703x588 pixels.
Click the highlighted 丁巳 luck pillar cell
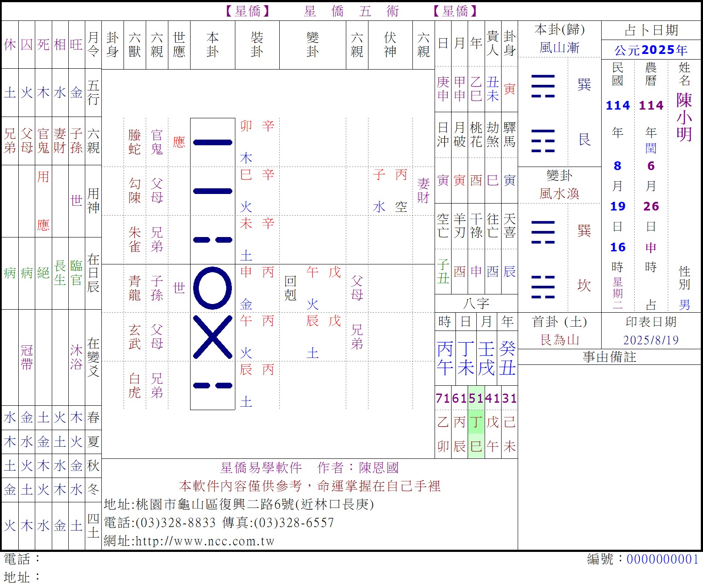click(x=476, y=434)
